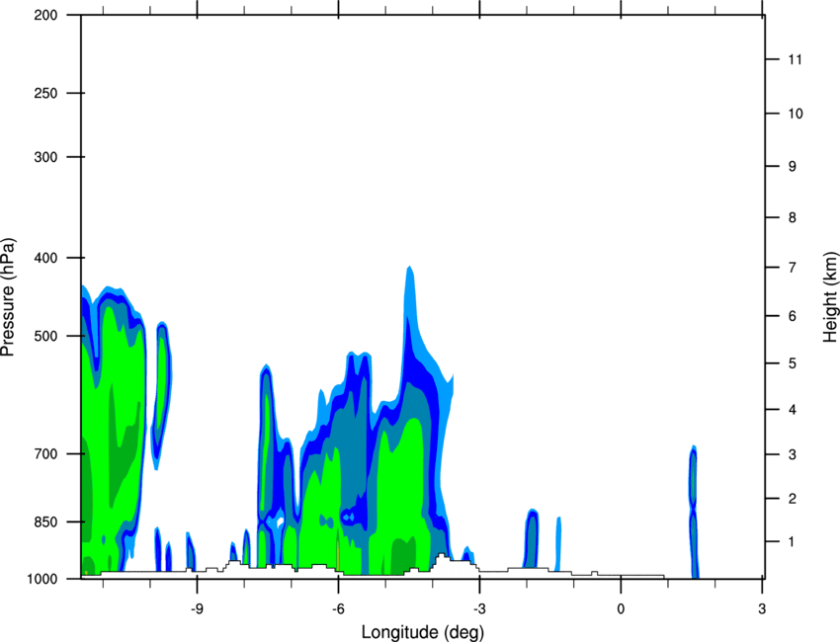Click the 'Pressure (hPa)' axis title
Image resolution: width=840 pixels, height=642 pixels.
[x=9, y=296]
